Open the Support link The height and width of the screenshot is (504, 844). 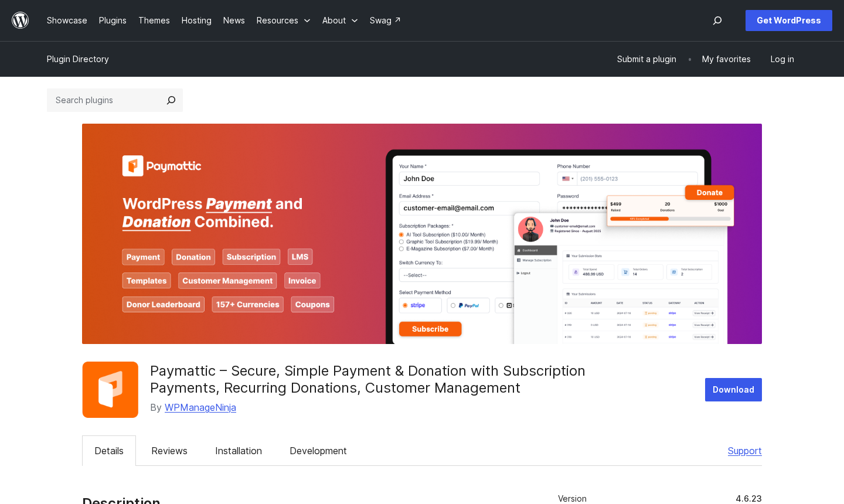coord(744,451)
